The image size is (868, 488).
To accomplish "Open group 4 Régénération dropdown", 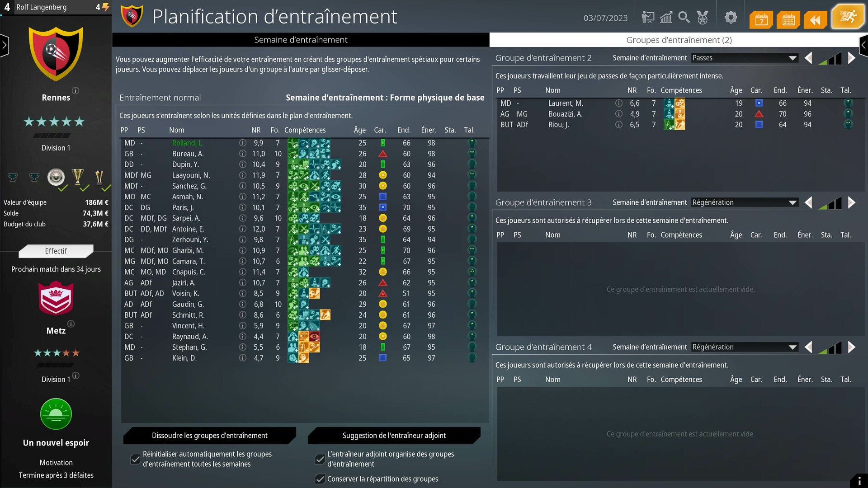I will [744, 347].
